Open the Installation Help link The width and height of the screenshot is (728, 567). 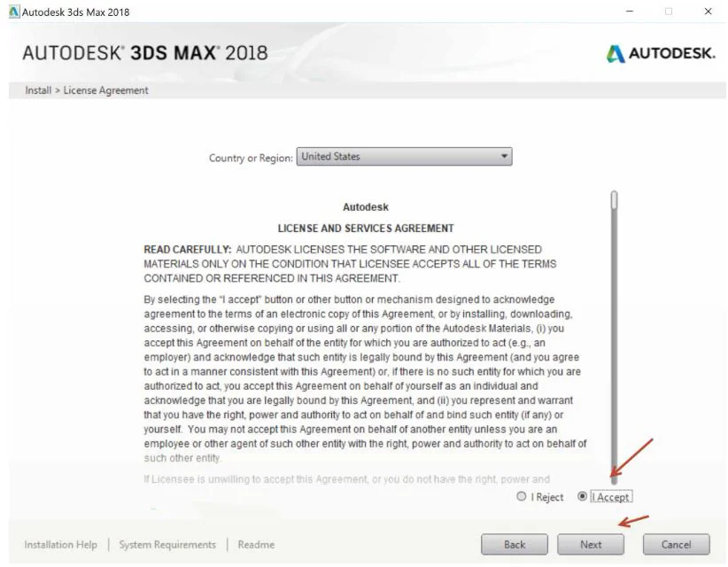[61, 544]
